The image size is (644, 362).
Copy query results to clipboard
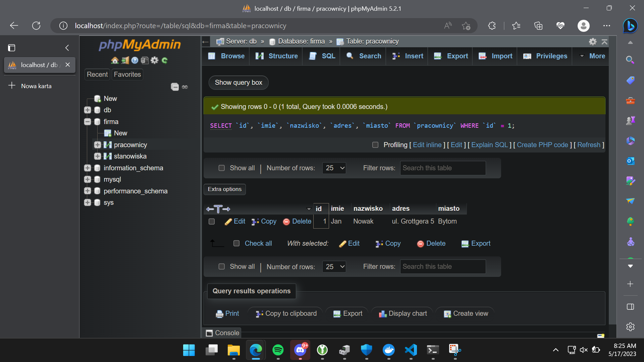pos(286,314)
